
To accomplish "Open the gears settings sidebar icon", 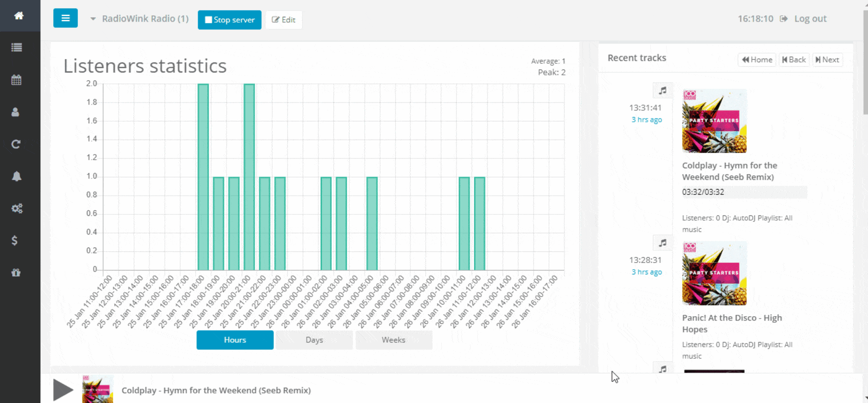I will [x=17, y=208].
